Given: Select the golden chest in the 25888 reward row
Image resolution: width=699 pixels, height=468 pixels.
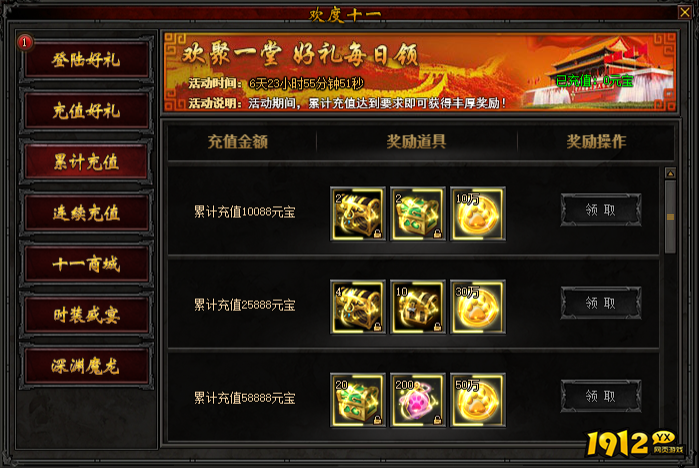Looking at the screenshot, I should point(358,307).
